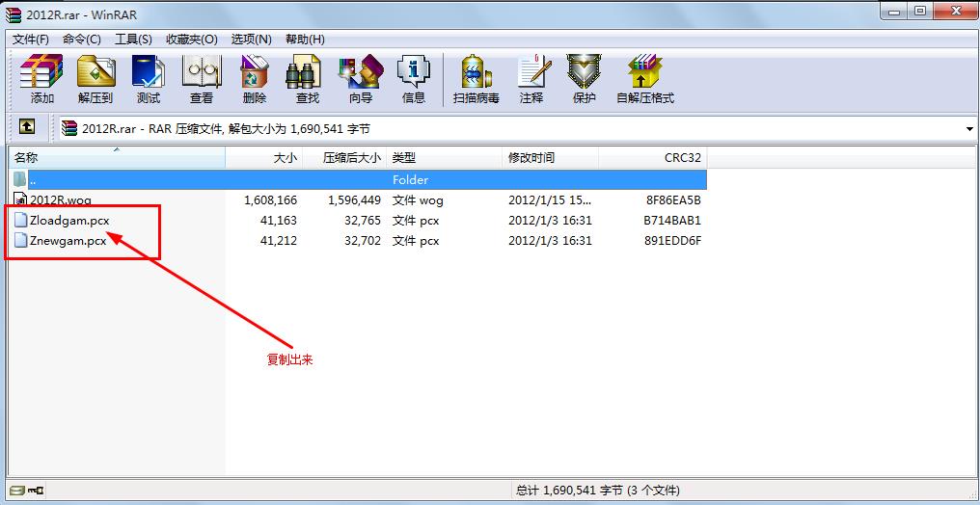Click status bar total 1,690,541 字节 text
The height and width of the screenshot is (505, 980).
pos(596,490)
